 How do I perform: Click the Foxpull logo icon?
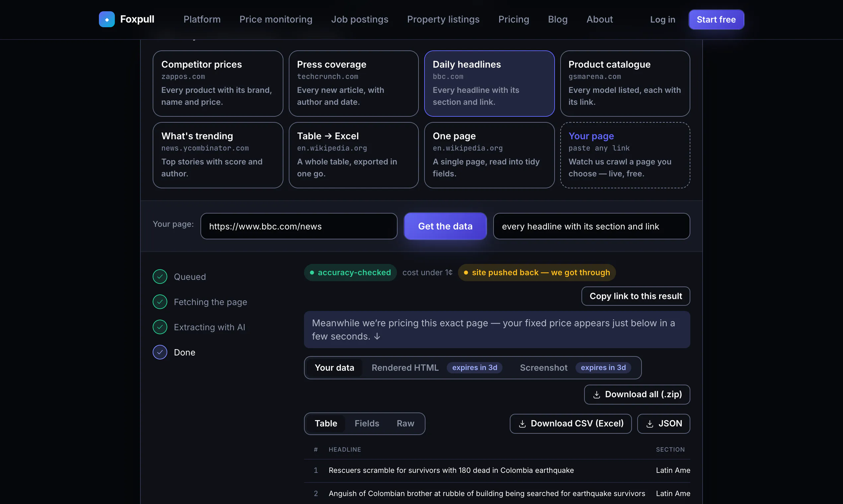[x=107, y=19]
